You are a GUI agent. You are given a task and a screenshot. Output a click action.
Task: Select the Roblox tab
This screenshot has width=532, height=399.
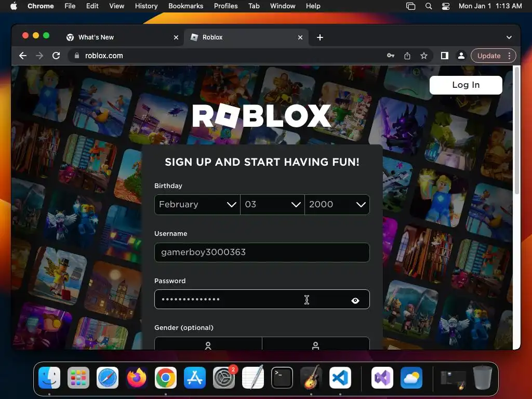(x=246, y=37)
